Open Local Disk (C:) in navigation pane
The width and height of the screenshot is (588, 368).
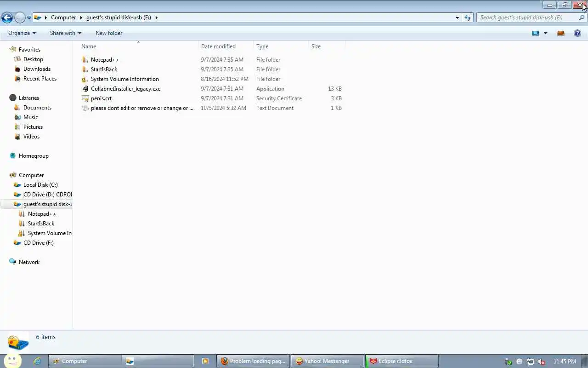pyautogui.click(x=40, y=185)
